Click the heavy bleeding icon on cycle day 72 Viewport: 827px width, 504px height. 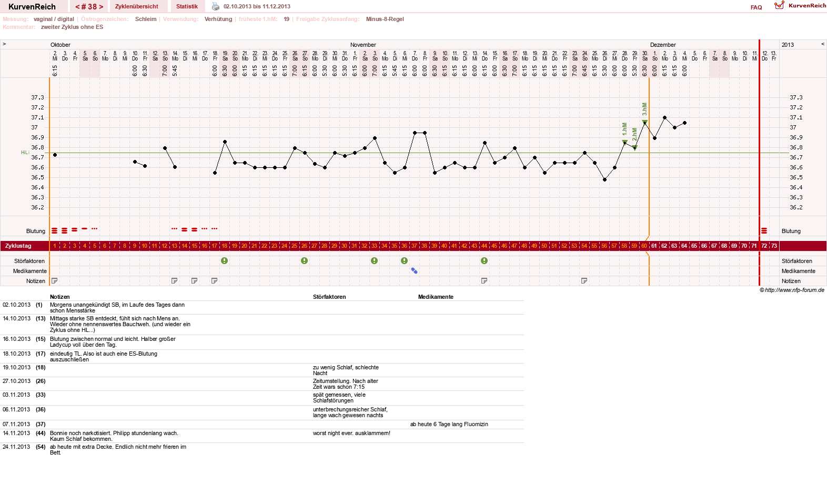click(764, 230)
